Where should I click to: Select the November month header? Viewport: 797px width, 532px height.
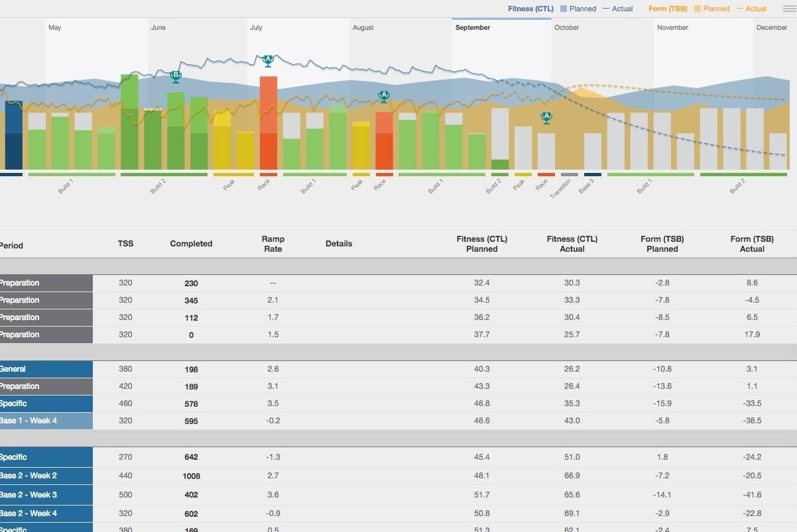click(x=672, y=28)
